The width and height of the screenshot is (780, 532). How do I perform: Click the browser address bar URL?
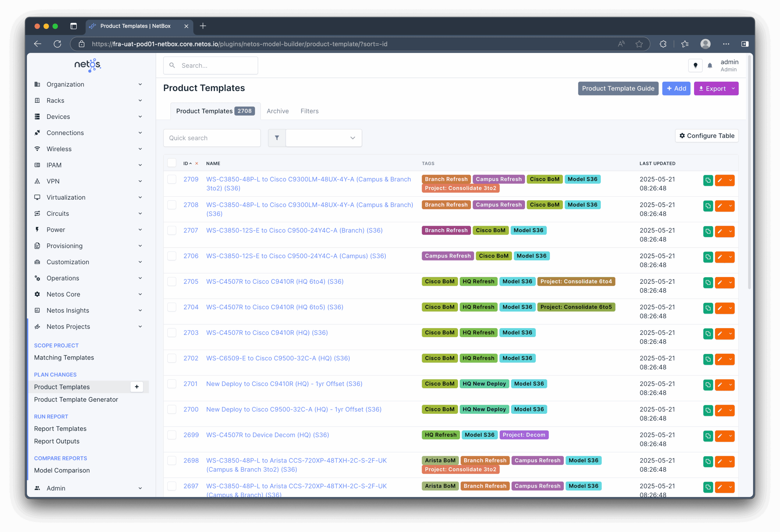coord(239,44)
